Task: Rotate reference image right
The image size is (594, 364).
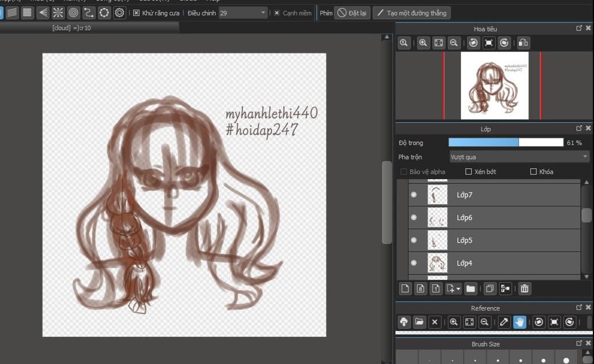Action: tap(570, 322)
